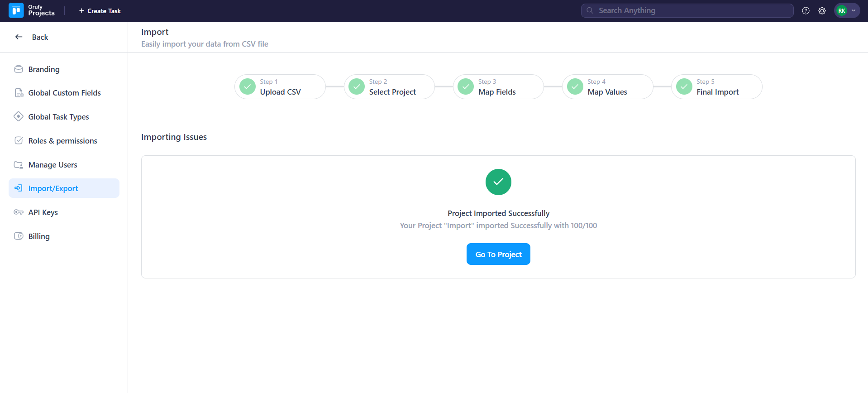The image size is (868, 393).
Task: Click into the Search Anything field
Action: point(687,11)
